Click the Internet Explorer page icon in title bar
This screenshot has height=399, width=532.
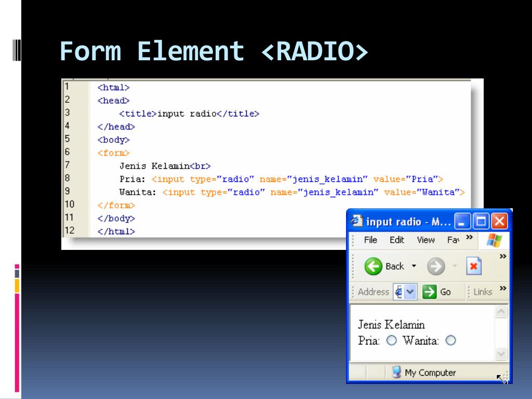356,221
